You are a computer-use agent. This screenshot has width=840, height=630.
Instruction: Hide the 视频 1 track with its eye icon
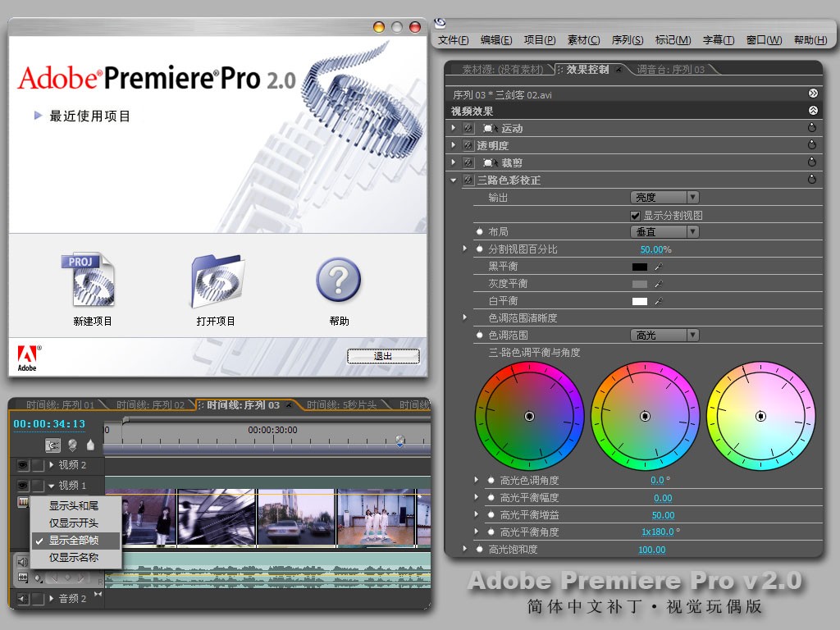pyautogui.click(x=22, y=486)
